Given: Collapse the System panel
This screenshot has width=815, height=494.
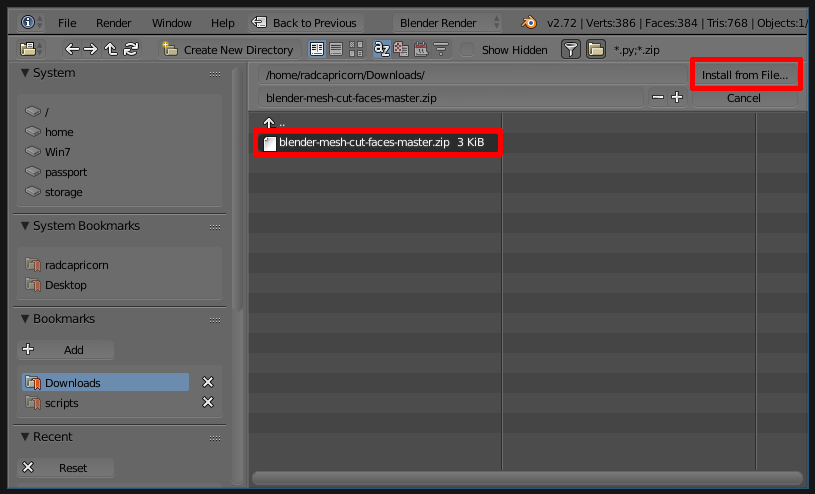Looking at the screenshot, I should point(24,73).
